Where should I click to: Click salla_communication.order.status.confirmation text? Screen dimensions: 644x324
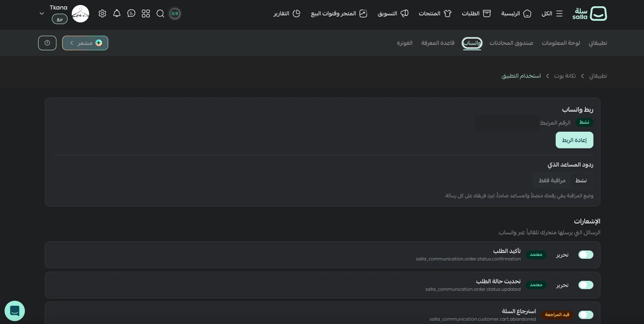tap(468, 259)
